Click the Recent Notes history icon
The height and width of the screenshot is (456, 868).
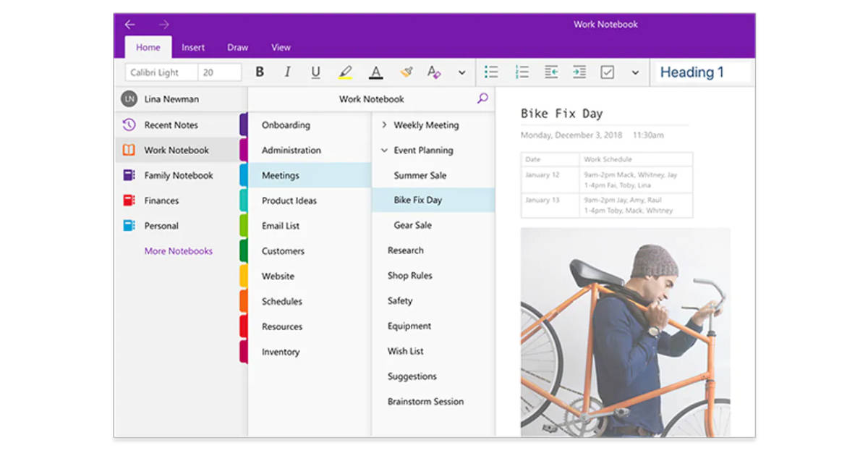coord(129,124)
